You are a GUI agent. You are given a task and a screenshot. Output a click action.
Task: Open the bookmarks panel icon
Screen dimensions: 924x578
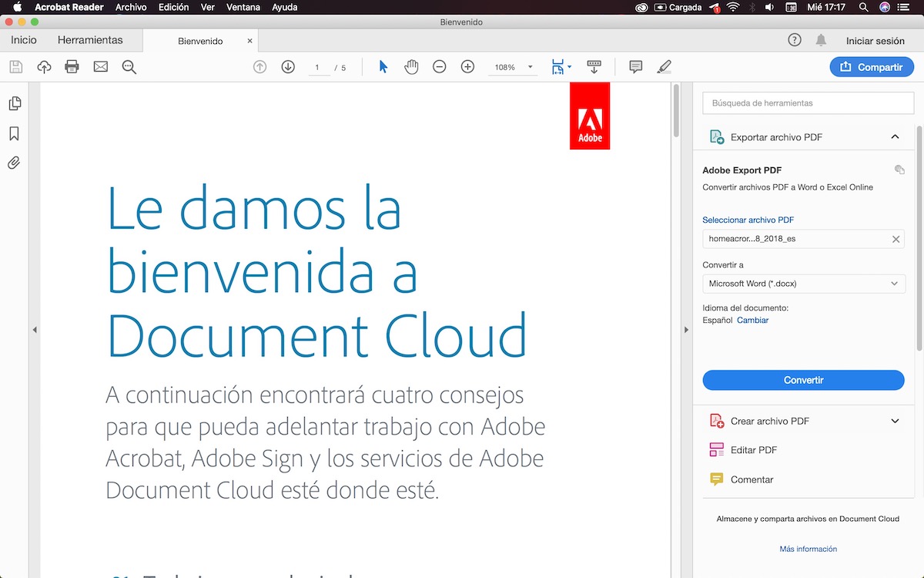click(x=14, y=133)
